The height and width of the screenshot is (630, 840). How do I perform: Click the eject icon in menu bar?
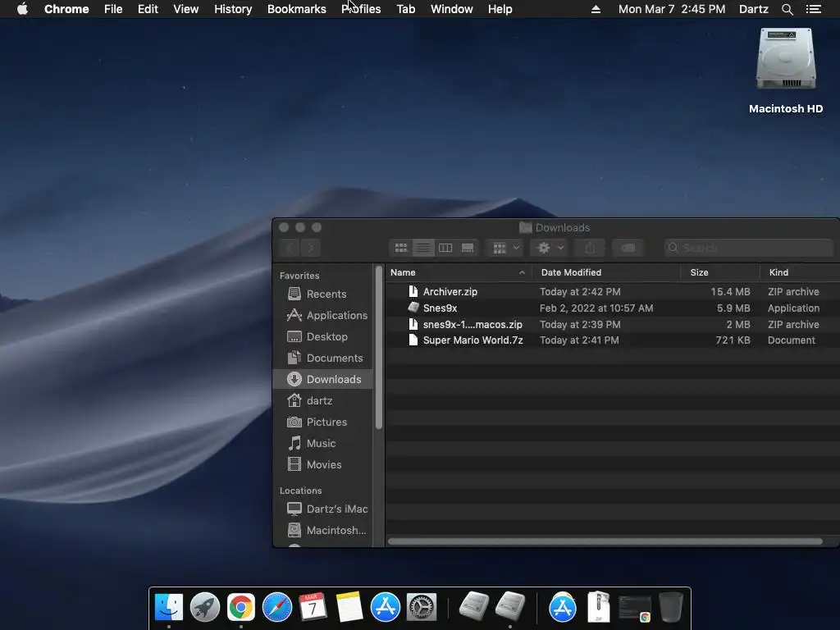596,9
